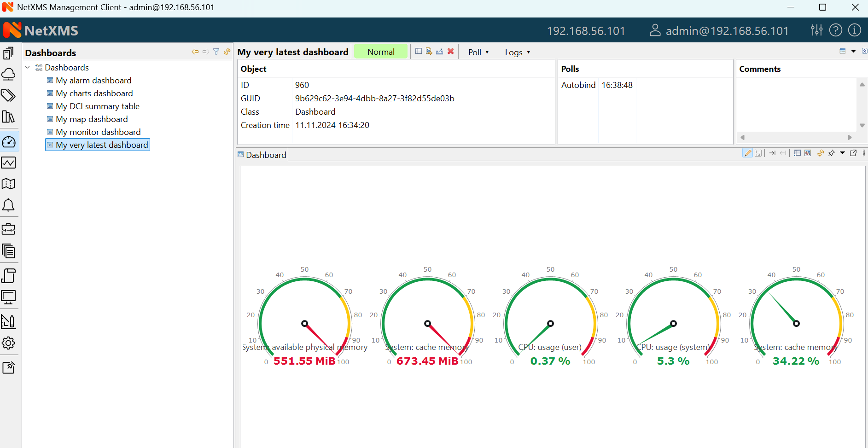Click the red delete dashboard icon
This screenshot has width=868, height=448.
pos(451,52)
